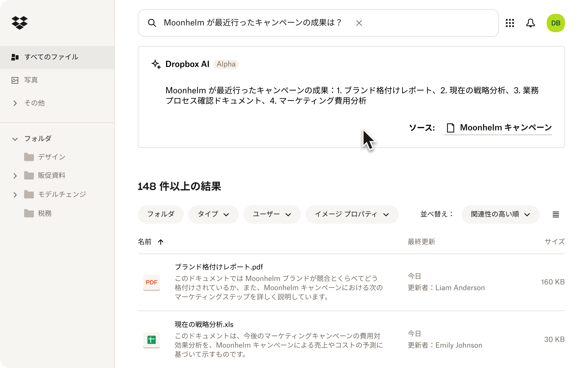Viewport: 588px width, 368px height.
Task: Open the ユーザー filter dropdown
Action: (x=272, y=214)
